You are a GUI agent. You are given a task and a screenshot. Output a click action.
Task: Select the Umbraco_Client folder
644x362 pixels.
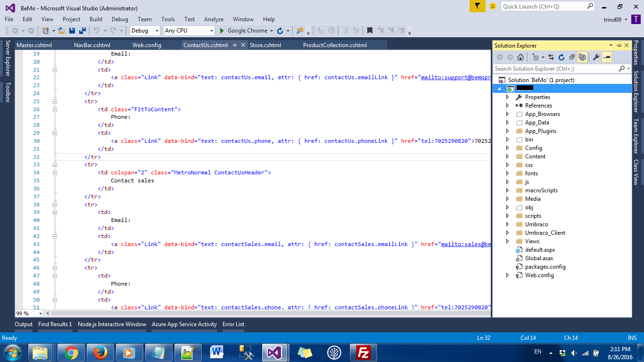tap(545, 233)
